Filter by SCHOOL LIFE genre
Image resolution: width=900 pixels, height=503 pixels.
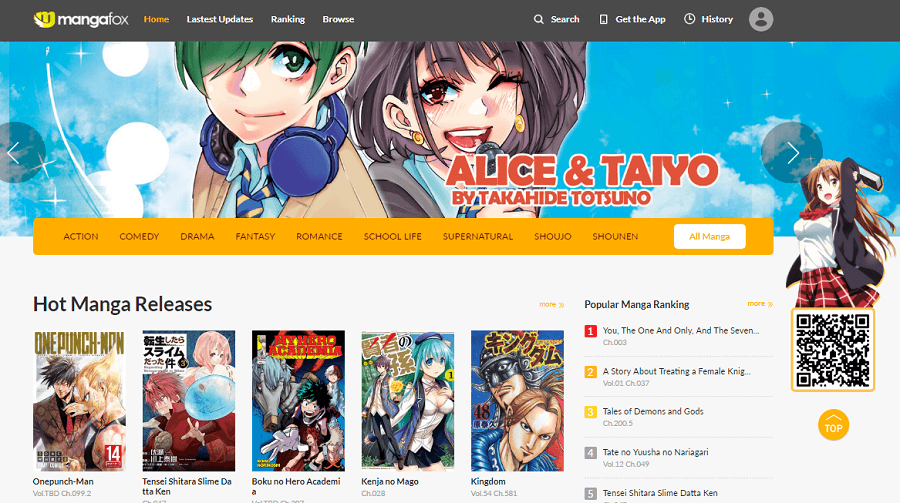392,237
